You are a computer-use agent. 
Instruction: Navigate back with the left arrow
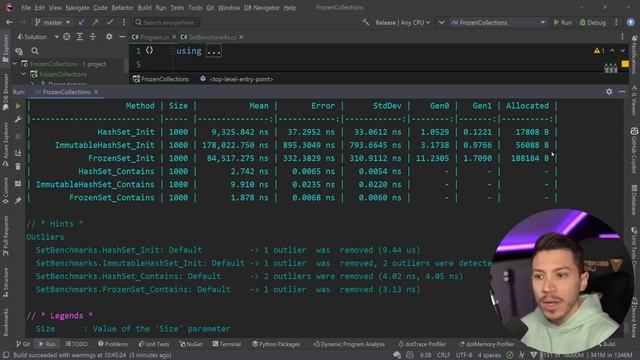point(9,22)
